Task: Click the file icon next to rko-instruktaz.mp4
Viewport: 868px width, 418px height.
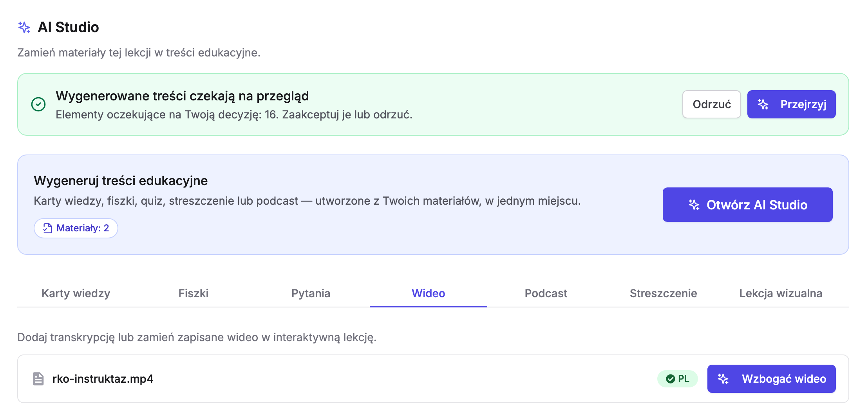Action: click(38, 379)
